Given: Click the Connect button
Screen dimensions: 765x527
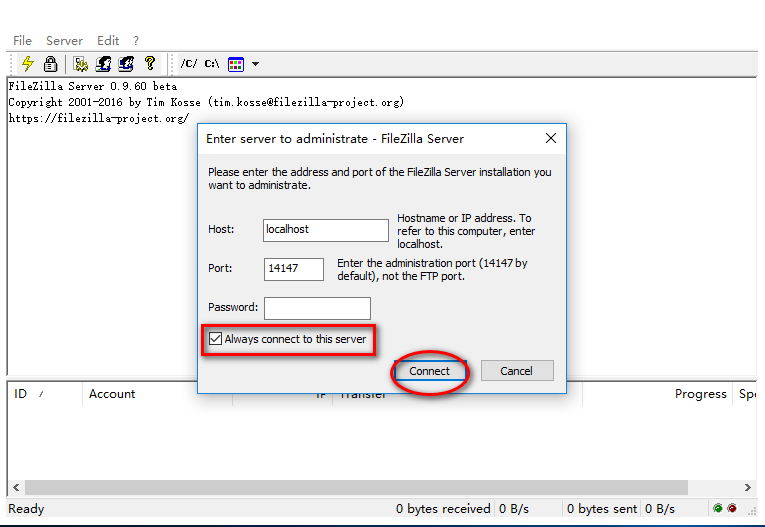Looking at the screenshot, I should (429, 371).
